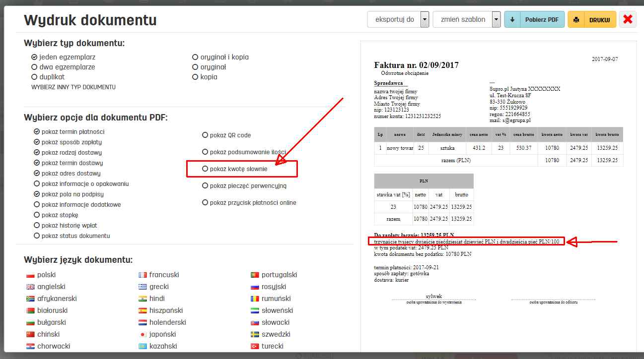Select the polski language flag
The width and height of the screenshot is (644, 359).
click(29, 274)
